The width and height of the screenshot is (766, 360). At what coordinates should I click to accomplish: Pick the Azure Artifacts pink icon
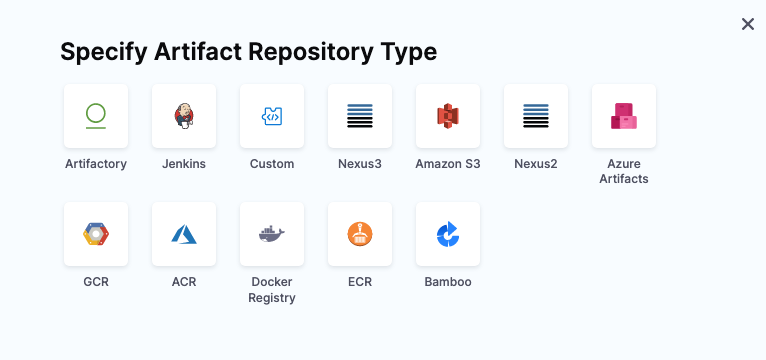[x=623, y=116]
